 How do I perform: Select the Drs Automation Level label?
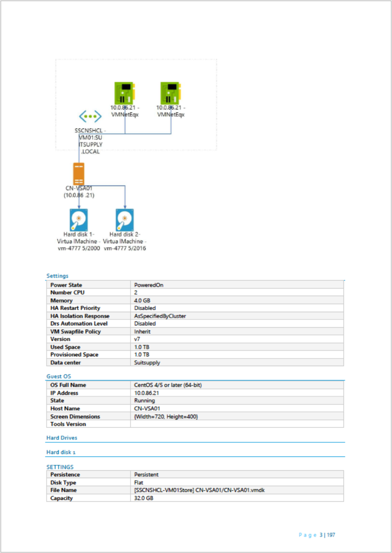click(x=79, y=323)
